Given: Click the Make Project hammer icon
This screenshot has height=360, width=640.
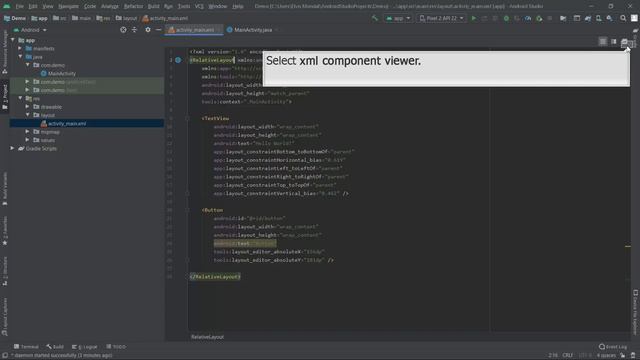Looking at the screenshot, I should [x=375, y=18].
